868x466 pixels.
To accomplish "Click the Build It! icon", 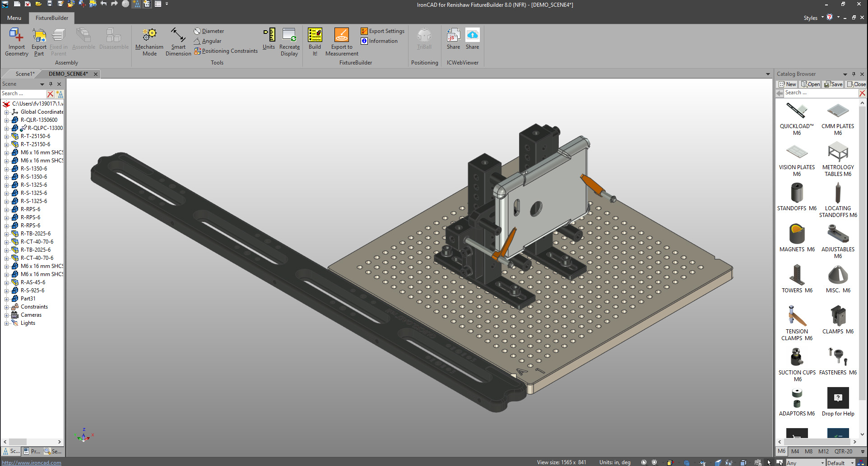I will pos(315,36).
